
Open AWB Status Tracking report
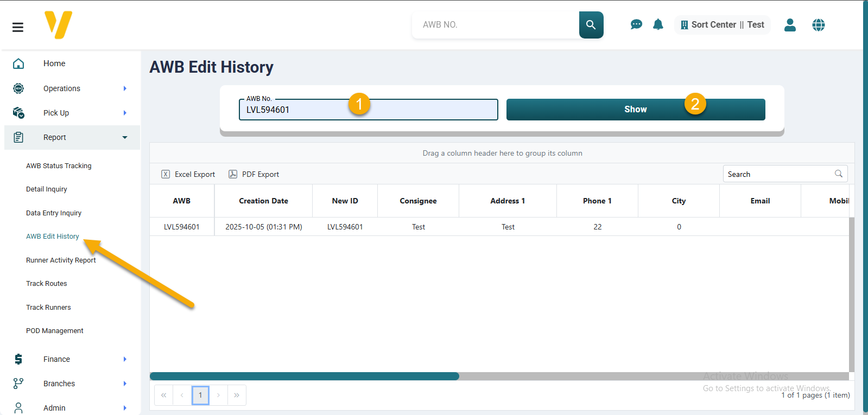[59, 166]
